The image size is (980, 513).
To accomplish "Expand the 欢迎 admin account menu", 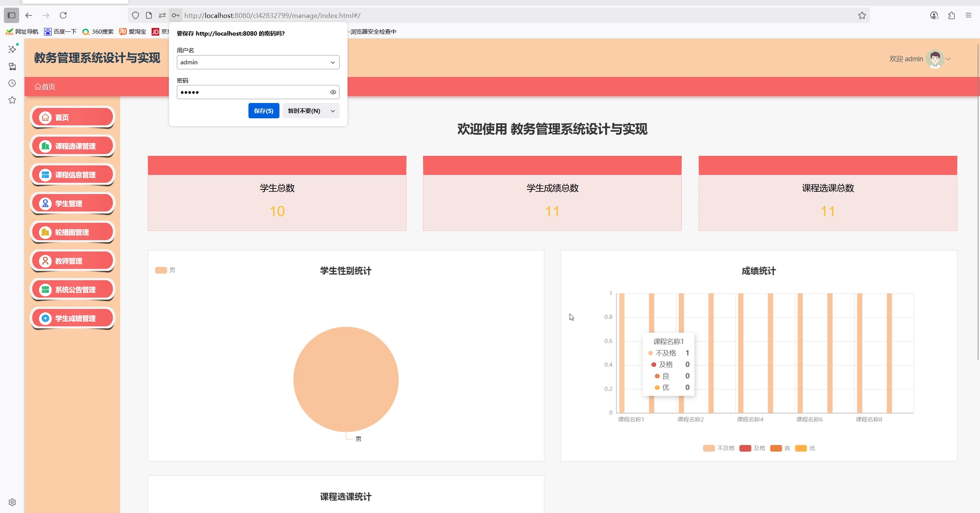I will pos(949,59).
